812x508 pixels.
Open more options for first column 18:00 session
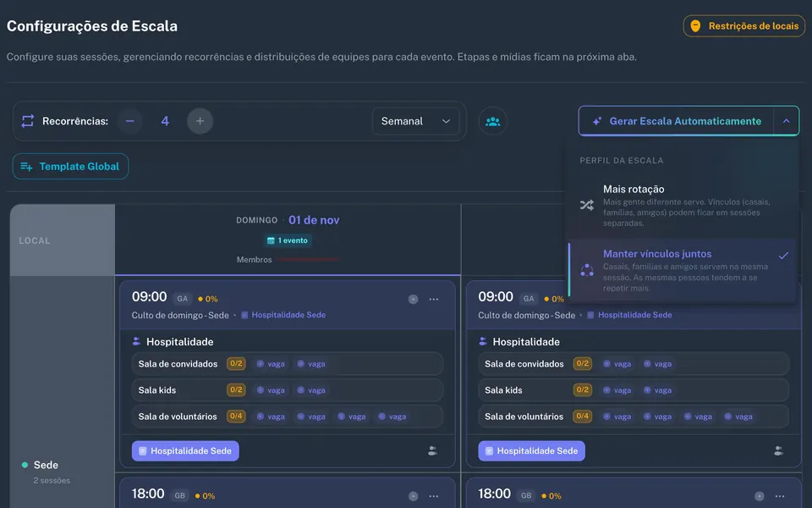coord(434,496)
